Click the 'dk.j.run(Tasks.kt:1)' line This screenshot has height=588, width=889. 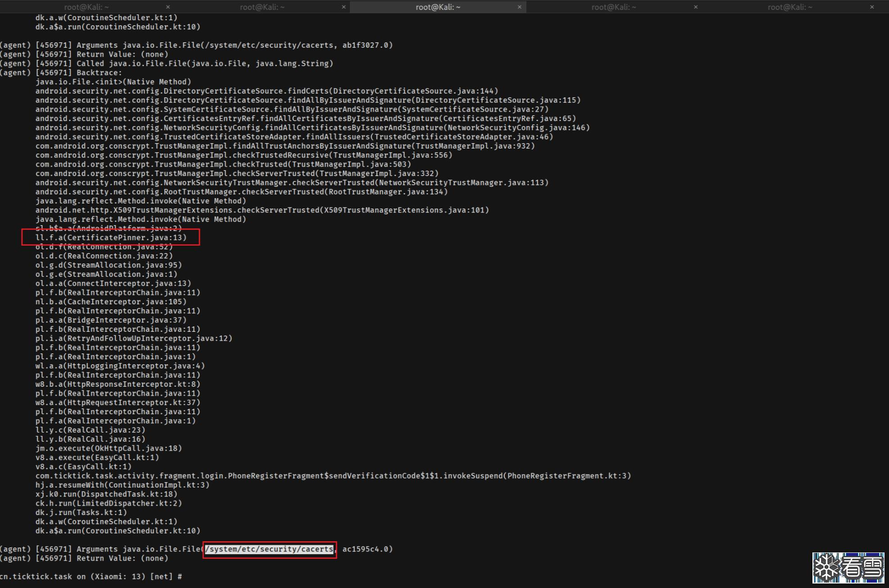pos(81,512)
